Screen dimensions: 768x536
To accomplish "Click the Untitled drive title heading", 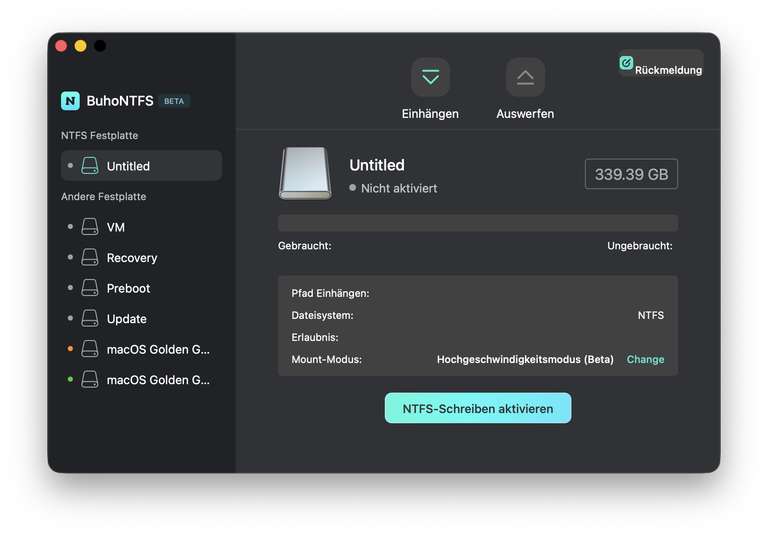I will [x=377, y=165].
